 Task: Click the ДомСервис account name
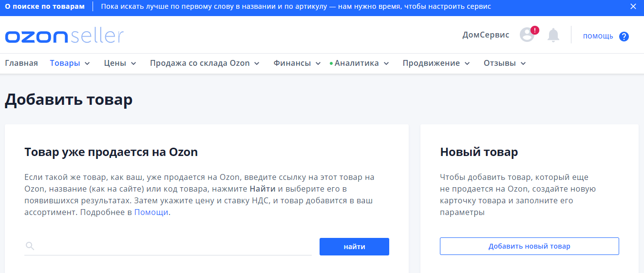[486, 35]
